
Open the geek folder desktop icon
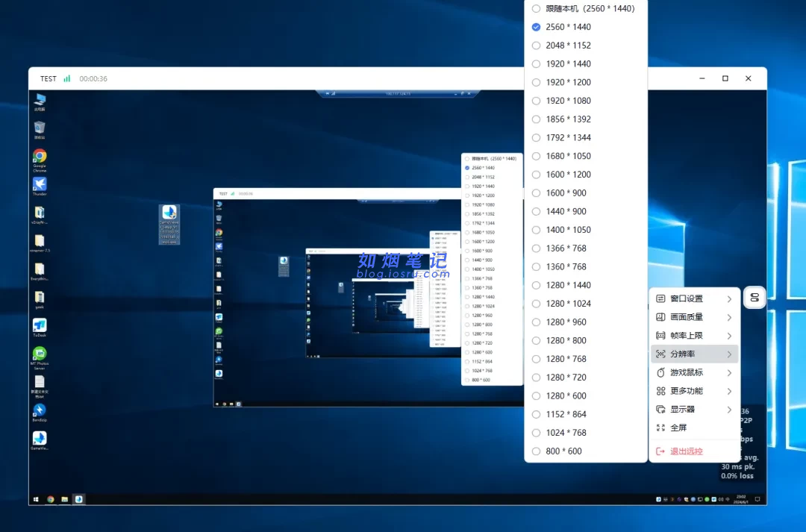pos(40,300)
